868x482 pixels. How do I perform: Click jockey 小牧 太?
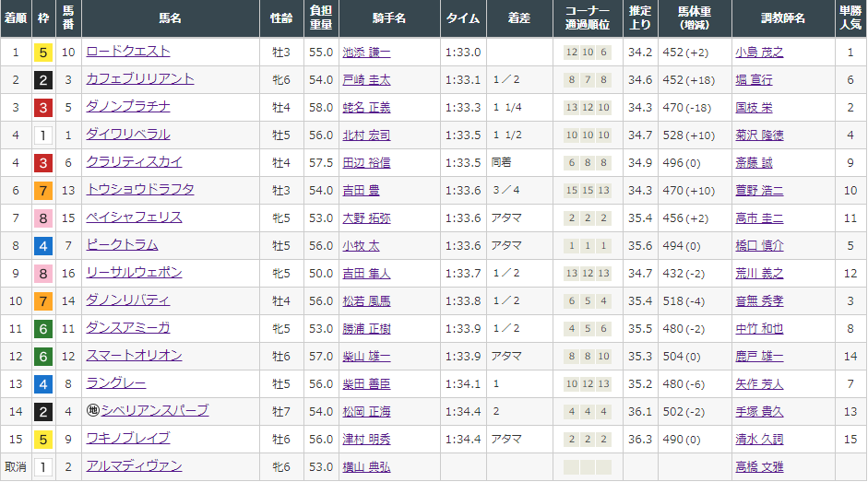[361, 246]
